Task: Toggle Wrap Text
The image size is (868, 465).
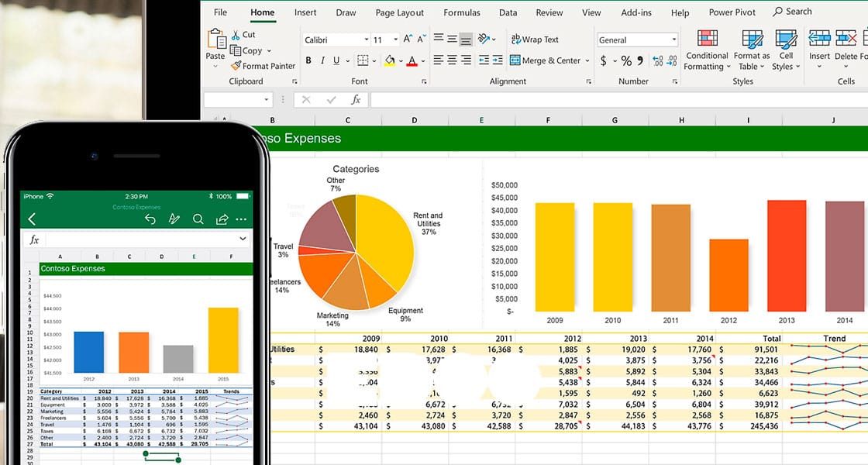Action: (535, 40)
